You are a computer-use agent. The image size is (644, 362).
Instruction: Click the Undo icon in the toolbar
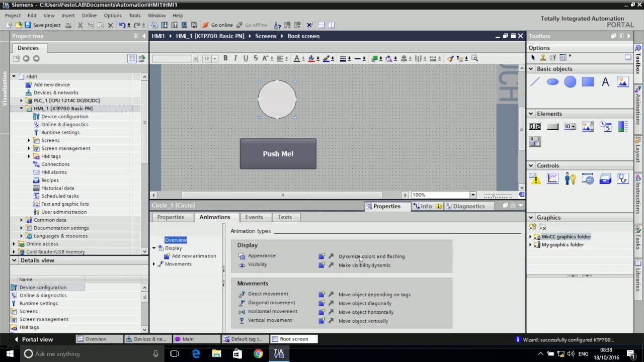[x=122, y=25]
